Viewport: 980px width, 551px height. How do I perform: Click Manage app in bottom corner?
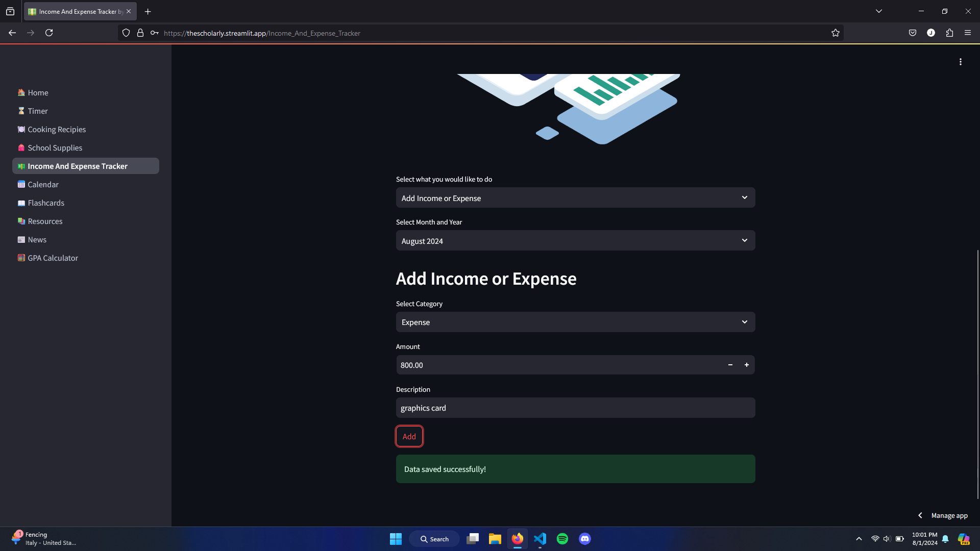pyautogui.click(x=949, y=516)
